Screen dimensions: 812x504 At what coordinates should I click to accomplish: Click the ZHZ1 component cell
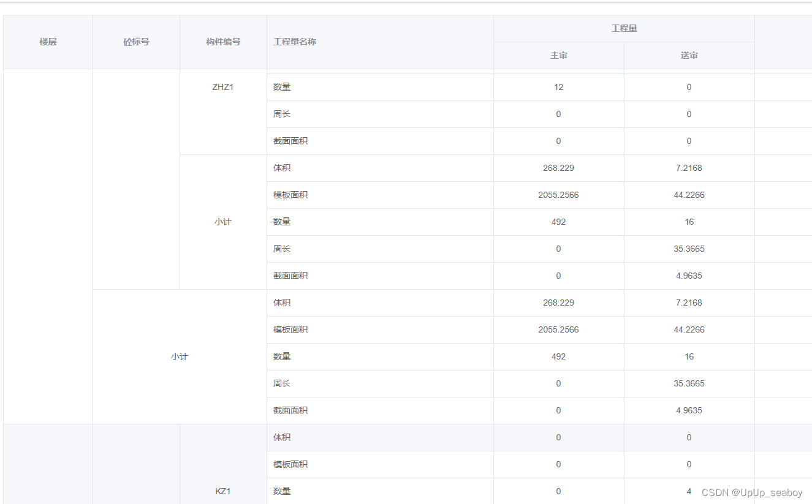[x=222, y=87]
